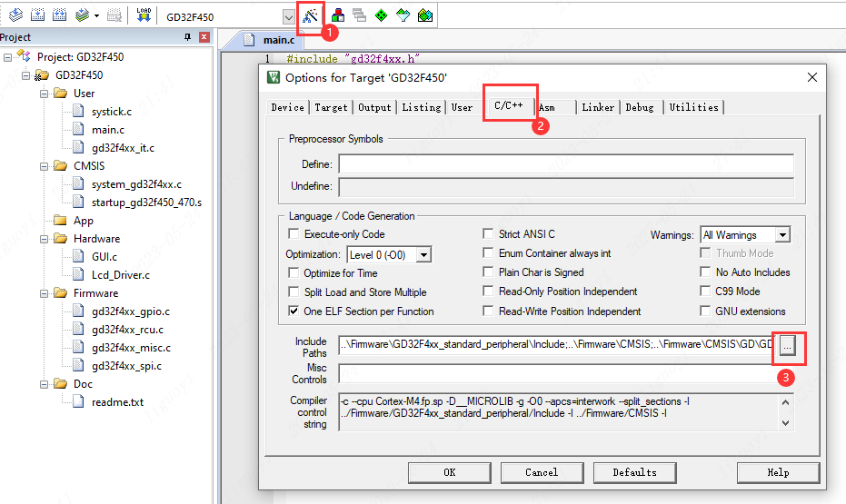The image size is (846, 504).
Task: Open Options for Target wand icon
Action: (x=310, y=16)
